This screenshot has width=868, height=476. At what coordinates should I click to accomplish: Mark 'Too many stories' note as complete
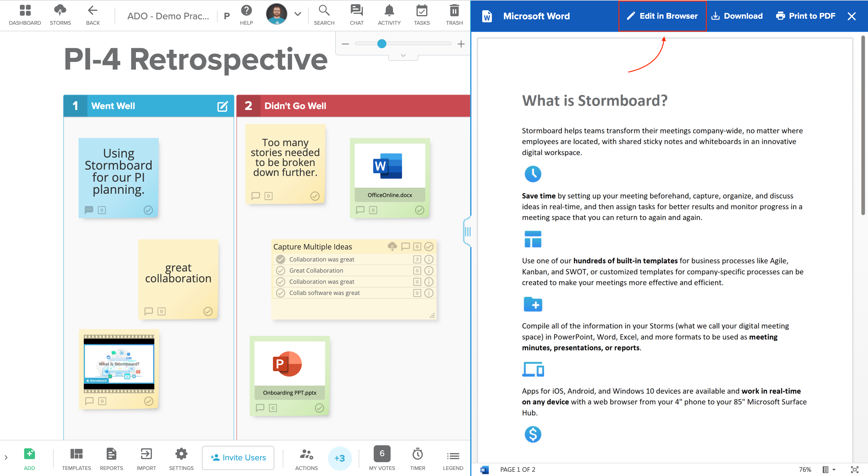[315, 196]
